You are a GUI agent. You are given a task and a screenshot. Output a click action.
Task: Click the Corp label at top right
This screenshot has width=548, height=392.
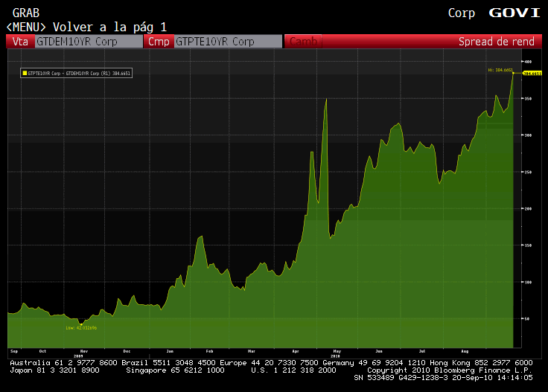pos(462,13)
